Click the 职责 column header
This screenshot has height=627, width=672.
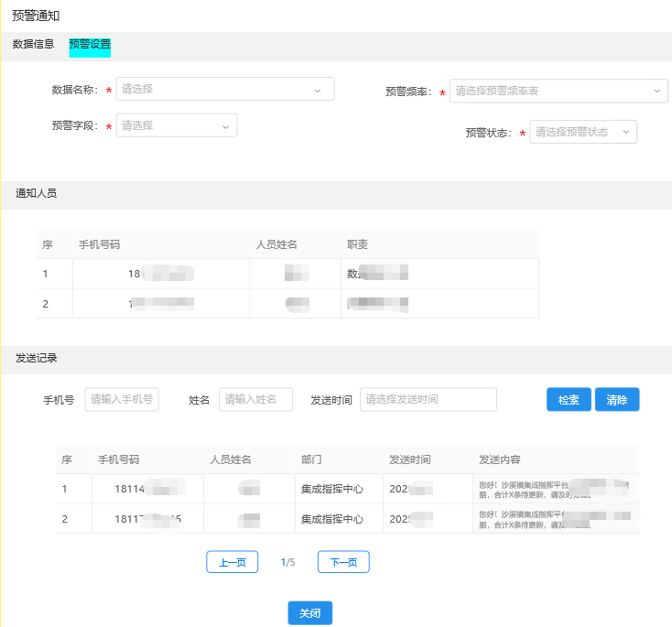pos(358,244)
